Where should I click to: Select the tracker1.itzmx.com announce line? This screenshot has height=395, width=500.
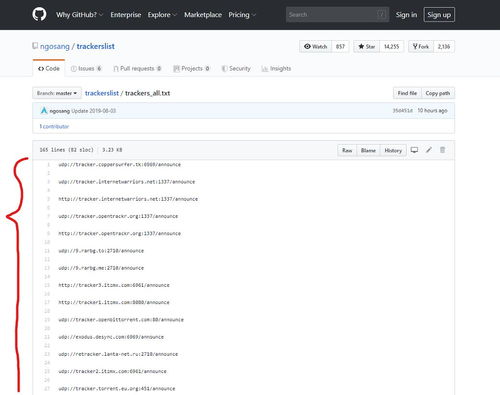pyautogui.click(x=114, y=302)
